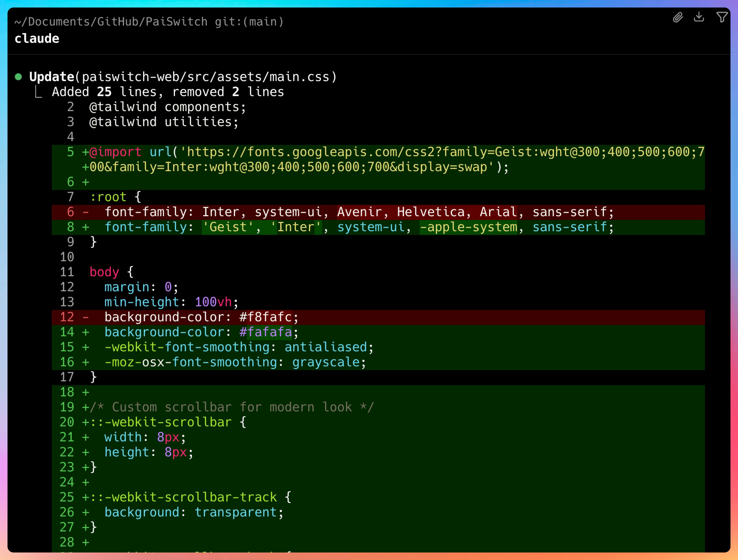Click the added #fafafa color value

point(265,332)
